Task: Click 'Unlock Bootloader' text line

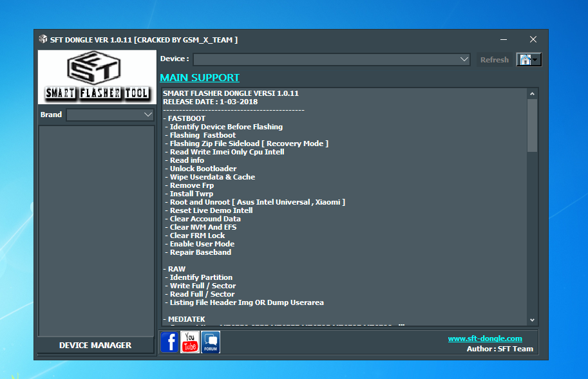Action: click(x=200, y=169)
